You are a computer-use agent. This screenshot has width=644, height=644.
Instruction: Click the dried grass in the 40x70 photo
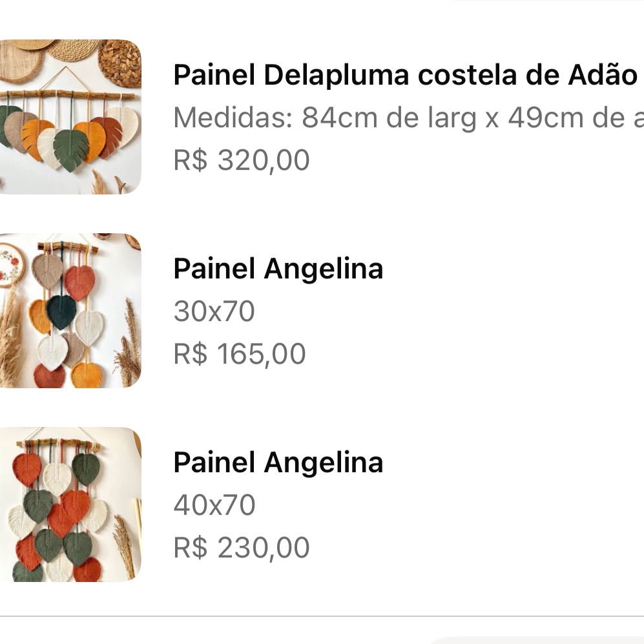pyautogui.click(x=124, y=543)
